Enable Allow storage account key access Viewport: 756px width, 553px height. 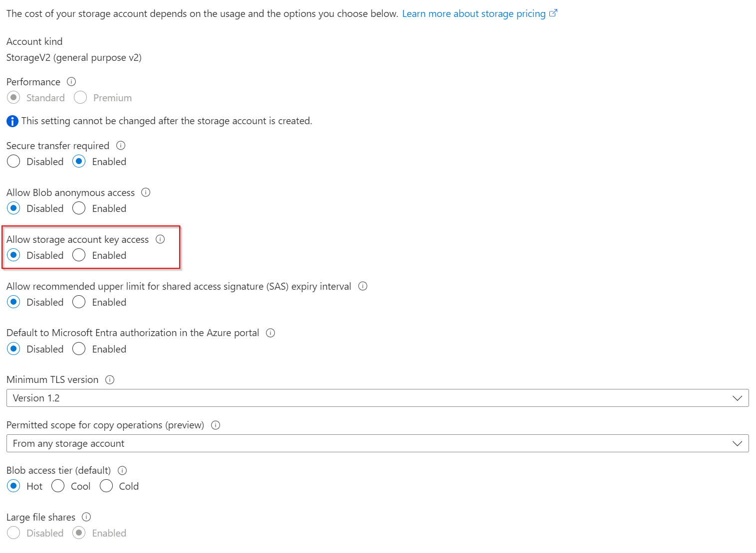(x=79, y=255)
